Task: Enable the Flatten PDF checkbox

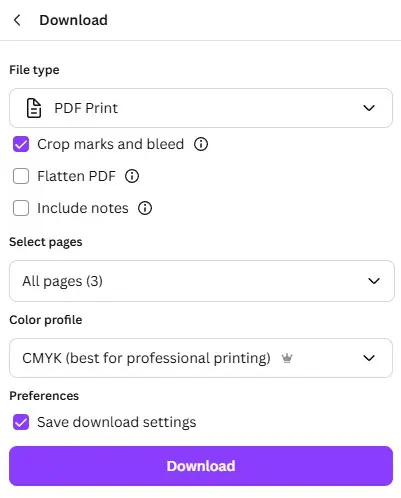Action: pos(21,176)
